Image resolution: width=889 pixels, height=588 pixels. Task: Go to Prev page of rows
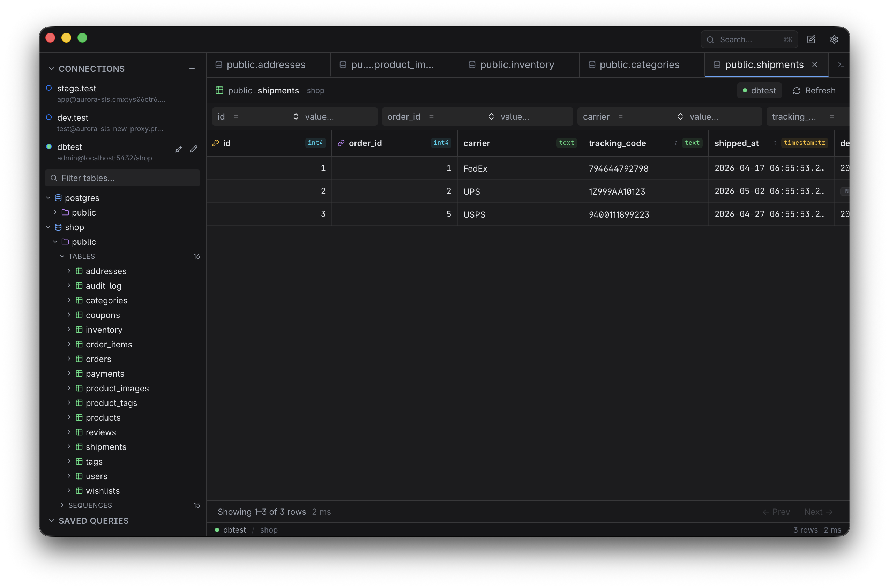pyautogui.click(x=776, y=512)
